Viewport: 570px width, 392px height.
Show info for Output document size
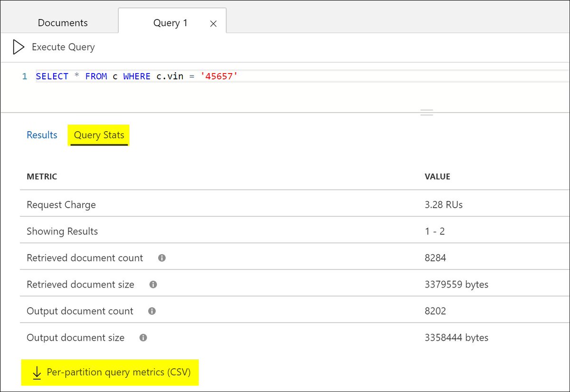[x=143, y=338]
